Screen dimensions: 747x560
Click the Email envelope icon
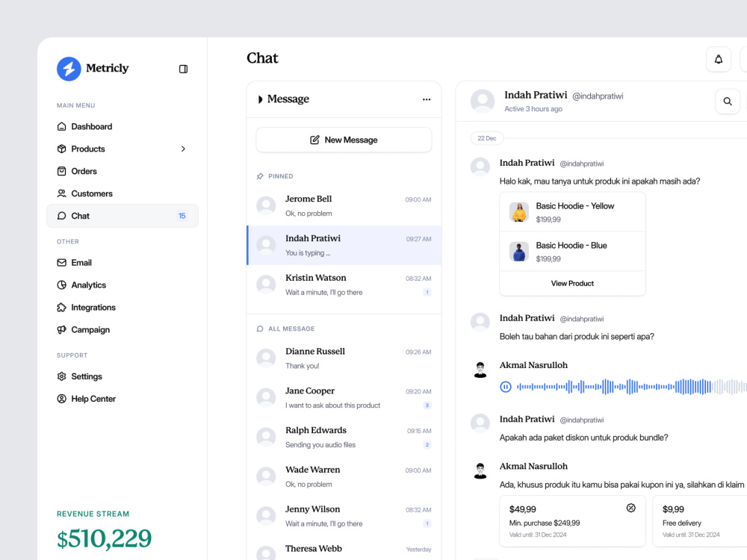click(x=61, y=263)
